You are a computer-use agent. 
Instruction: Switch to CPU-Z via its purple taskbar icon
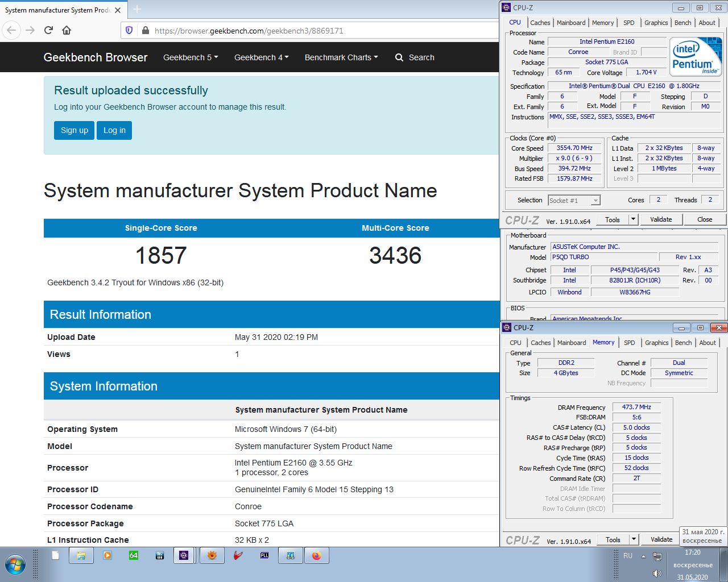(184, 555)
